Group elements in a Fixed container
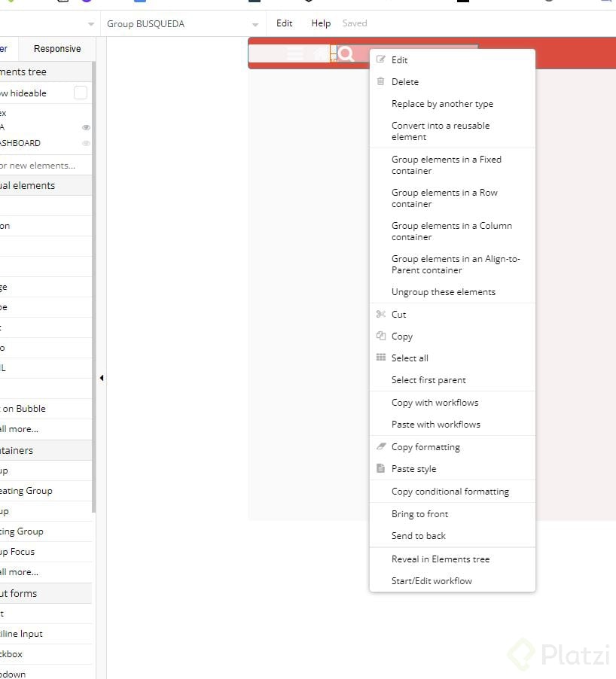The width and height of the screenshot is (616, 679). [447, 165]
